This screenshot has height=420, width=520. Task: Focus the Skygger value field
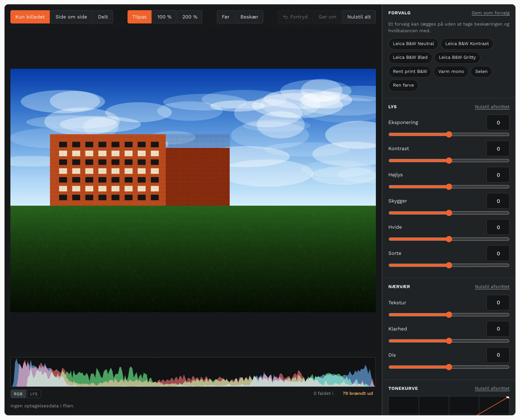pyautogui.click(x=498, y=201)
